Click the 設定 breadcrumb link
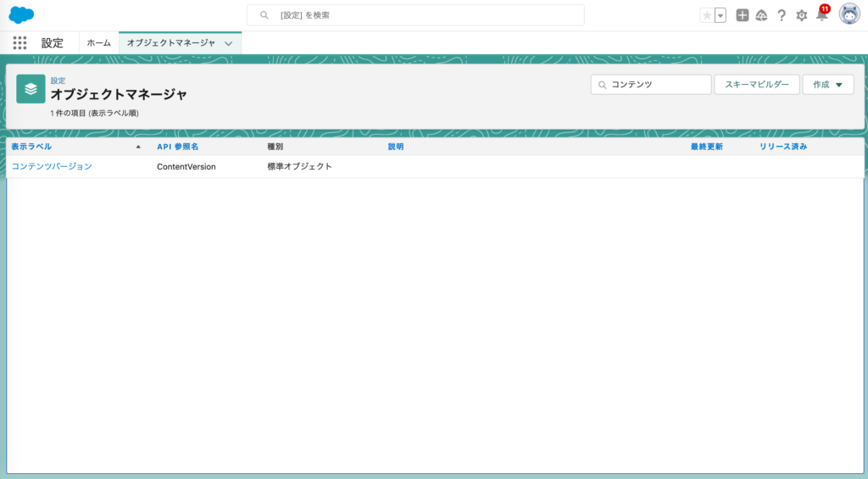The height and width of the screenshot is (479, 868). [x=58, y=81]
